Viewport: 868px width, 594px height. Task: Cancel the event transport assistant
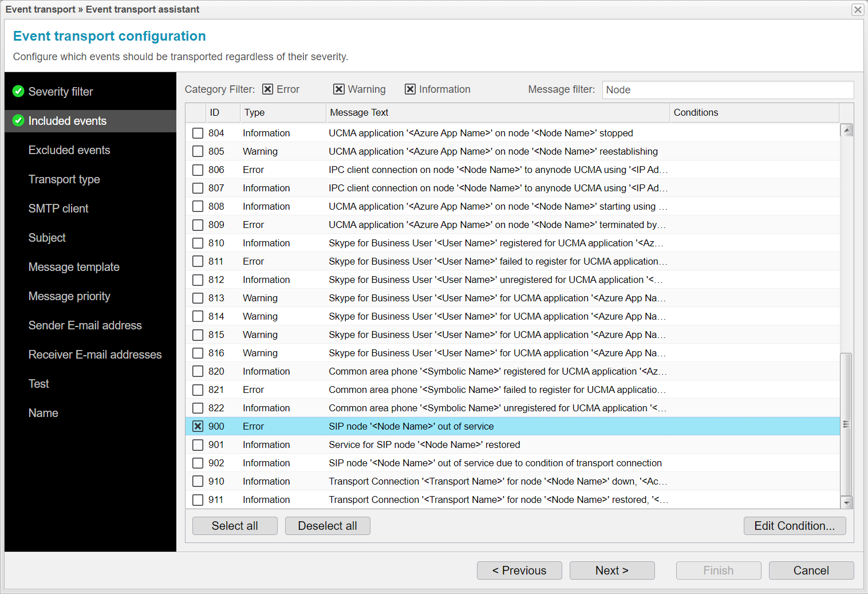tap(811, 570)
